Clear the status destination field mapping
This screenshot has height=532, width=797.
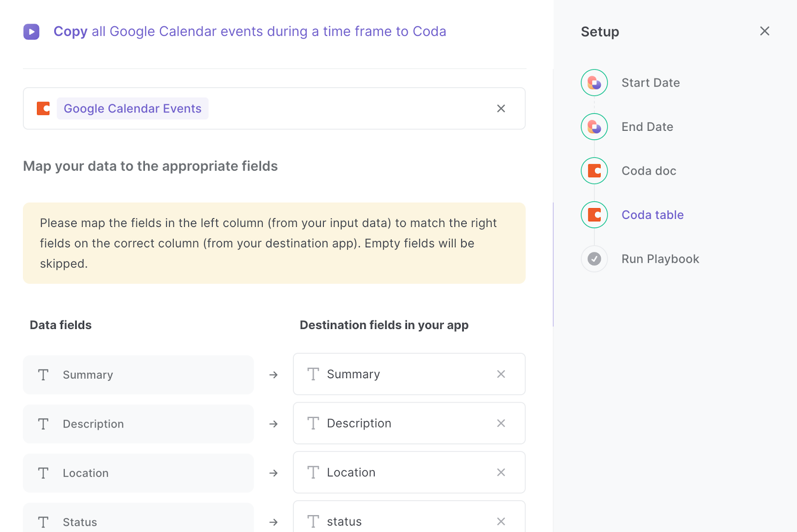501,521
